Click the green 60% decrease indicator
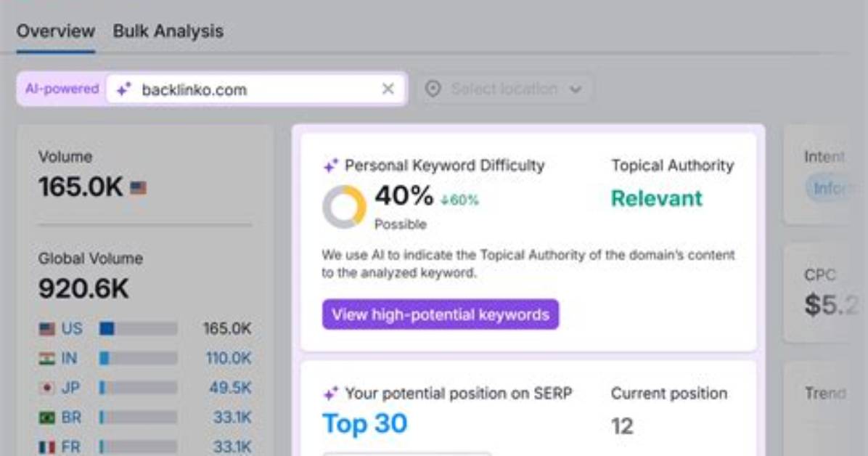Viewport: 868px width, 456px height. pyautogui.click(x=459, y=200)
